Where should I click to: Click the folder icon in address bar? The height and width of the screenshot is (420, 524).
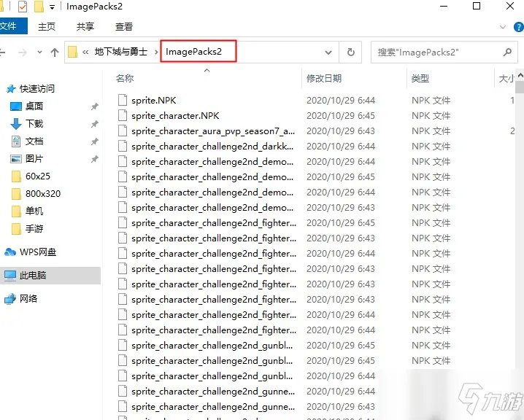point(72,52)
